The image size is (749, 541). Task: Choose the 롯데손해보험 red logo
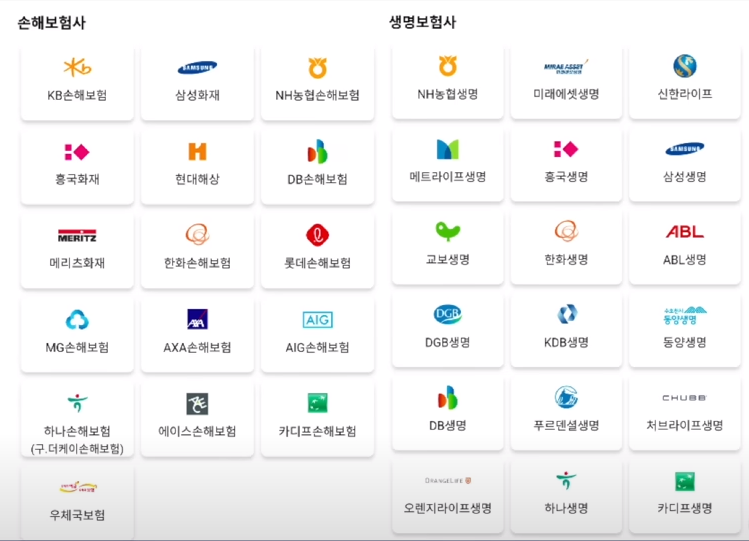[x=318, y=235]
